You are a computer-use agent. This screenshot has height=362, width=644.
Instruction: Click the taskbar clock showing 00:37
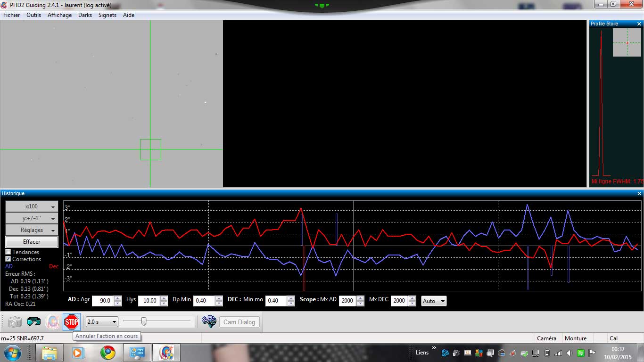pos(618,353)
